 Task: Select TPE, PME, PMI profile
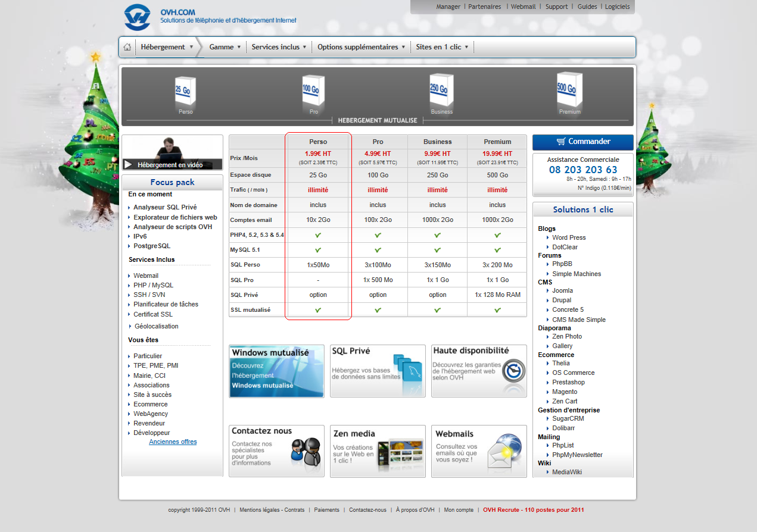click(x=155, y=366)
